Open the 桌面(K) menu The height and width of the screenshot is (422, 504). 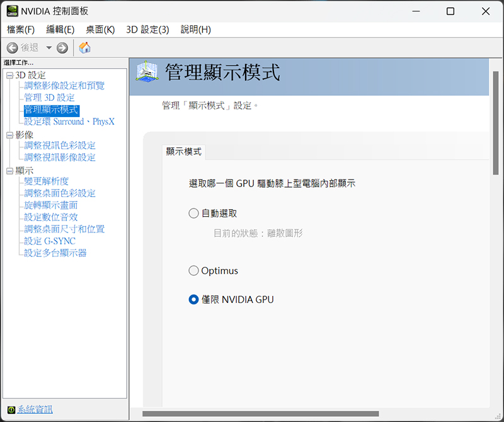(x=100, y=30)
